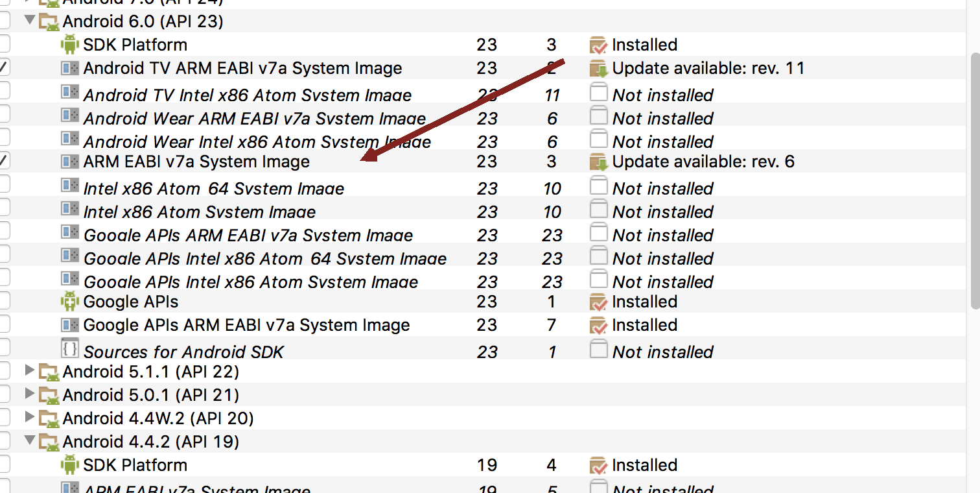Check the Android 6.0 SDK Platform checkbox
This screenshot has height=493, width=980.
click(4, 44)
